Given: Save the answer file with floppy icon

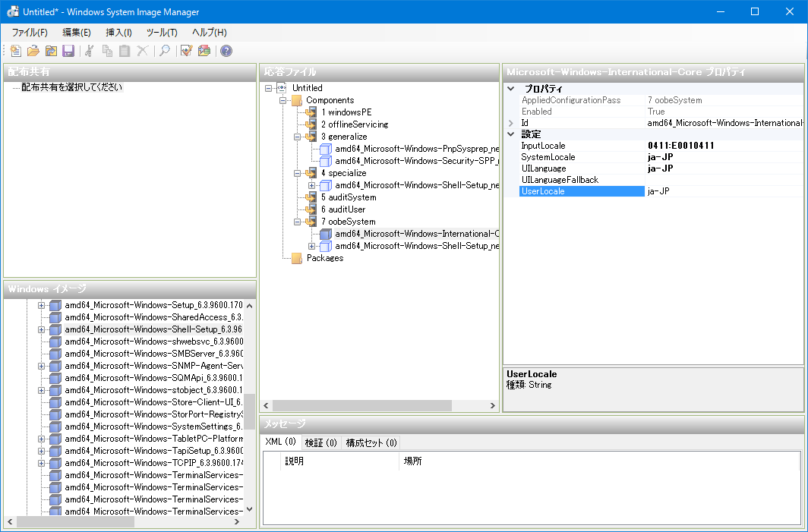Looking at the screenshot, I should tap(68, 51).
